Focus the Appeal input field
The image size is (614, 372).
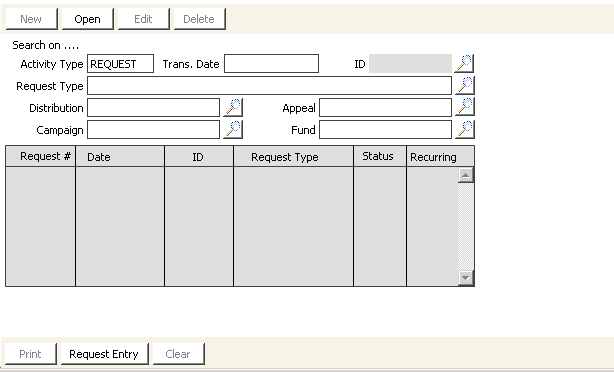(385, 107)
